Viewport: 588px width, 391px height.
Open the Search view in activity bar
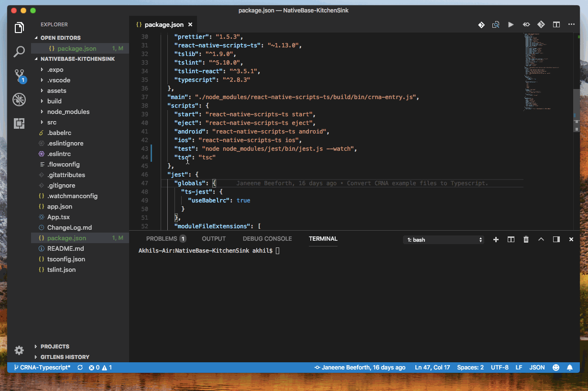pyautogui.click(x=19, y=51)
